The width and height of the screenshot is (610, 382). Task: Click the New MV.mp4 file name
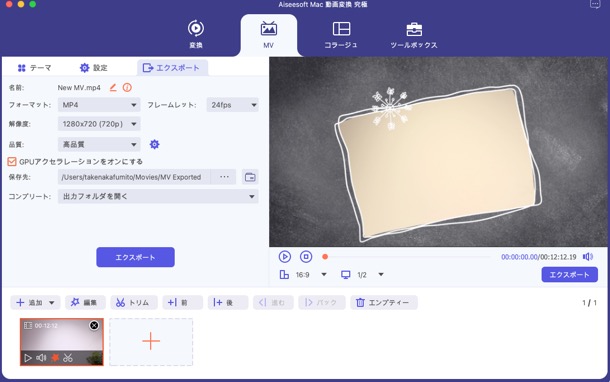79,88
